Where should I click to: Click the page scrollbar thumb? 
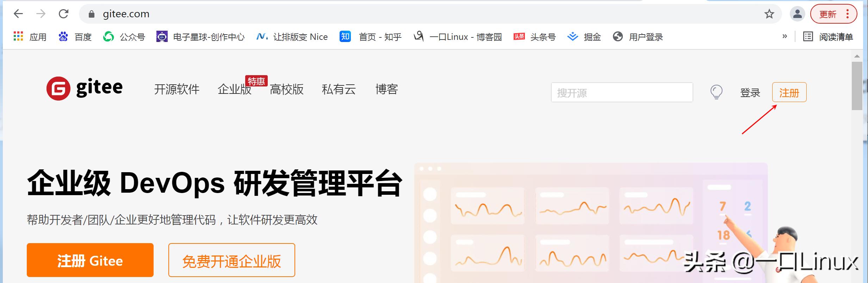pos(857,86)
